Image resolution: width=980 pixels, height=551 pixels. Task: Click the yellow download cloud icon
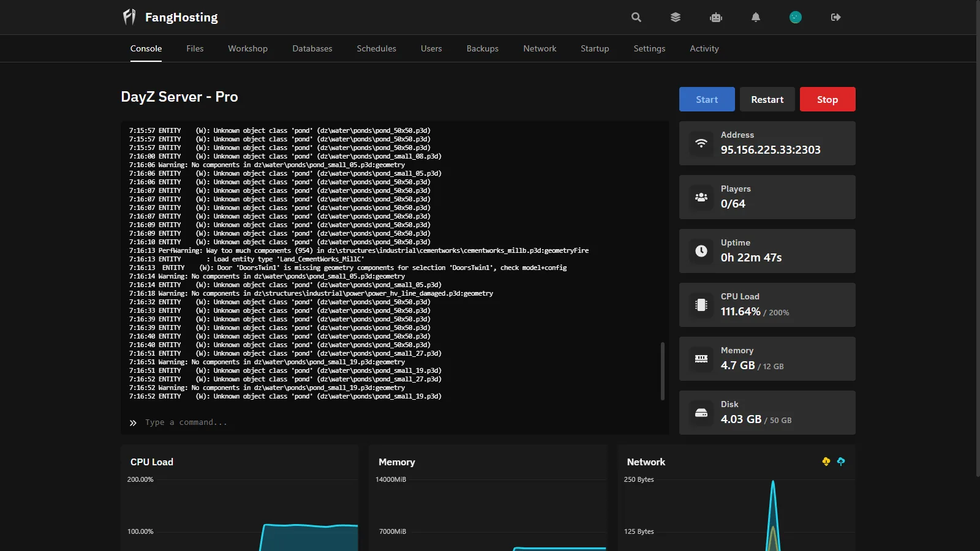[826, 462]
